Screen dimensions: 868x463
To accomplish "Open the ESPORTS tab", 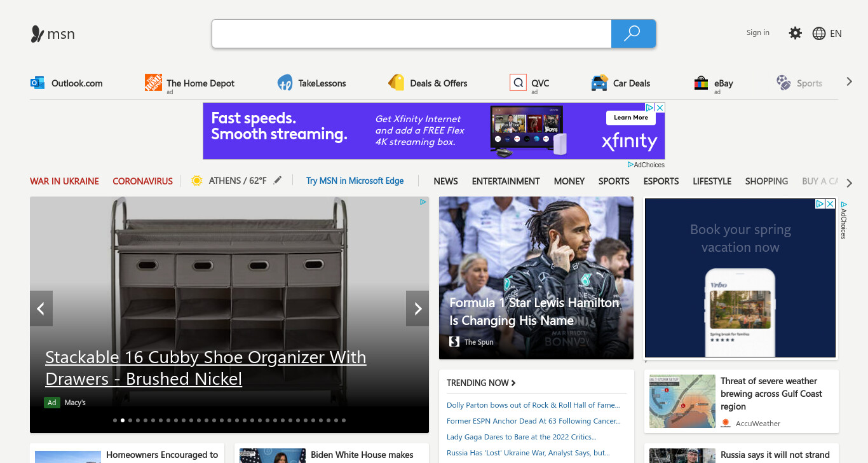I will [661, 181].
